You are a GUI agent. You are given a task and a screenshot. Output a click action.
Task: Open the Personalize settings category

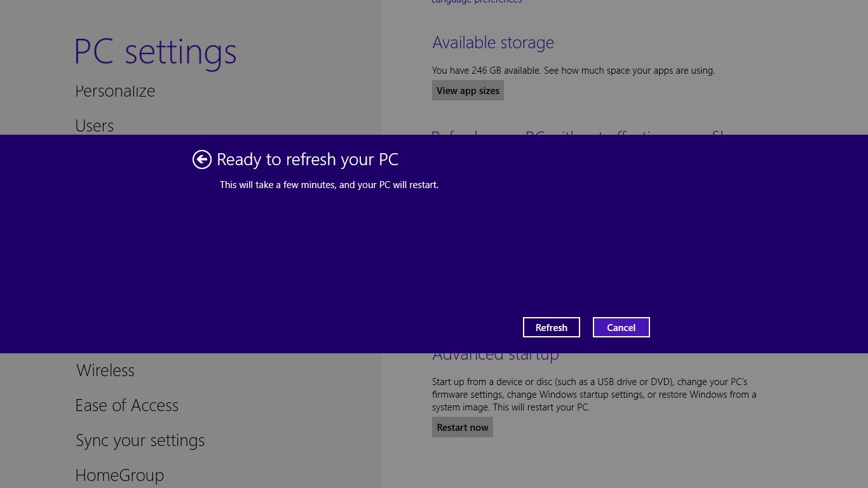(x=115, y=91)
